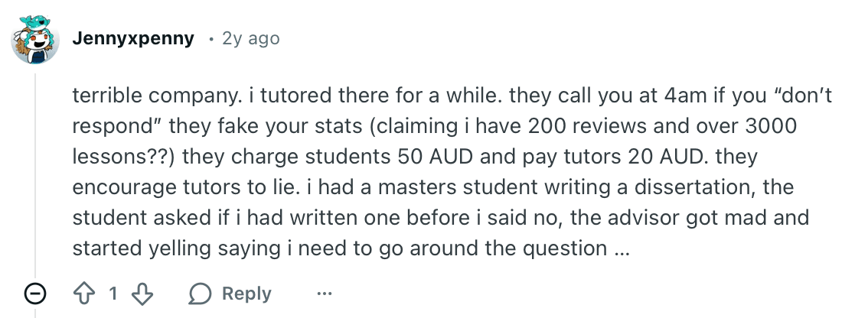
Task: Click the words "terrible company" in the comment
Action: [x=143, y=96]
